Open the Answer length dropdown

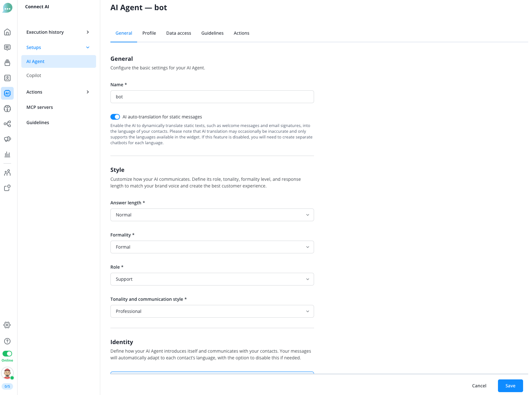click(212, 215)
